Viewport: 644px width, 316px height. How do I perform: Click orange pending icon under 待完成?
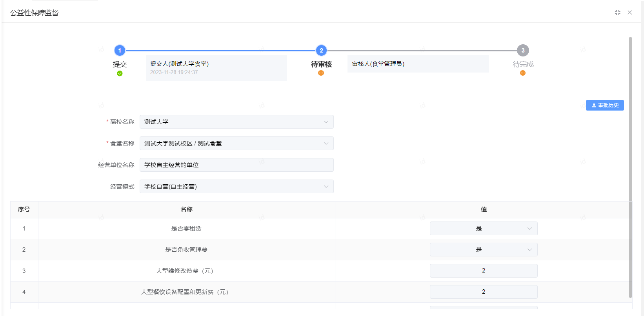tap(523, 73)
